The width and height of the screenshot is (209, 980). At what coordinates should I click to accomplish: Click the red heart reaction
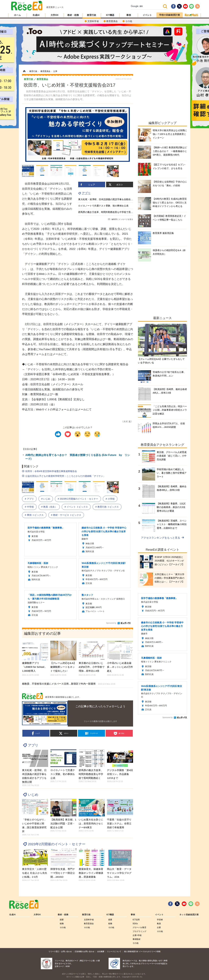tap(68, 434)
